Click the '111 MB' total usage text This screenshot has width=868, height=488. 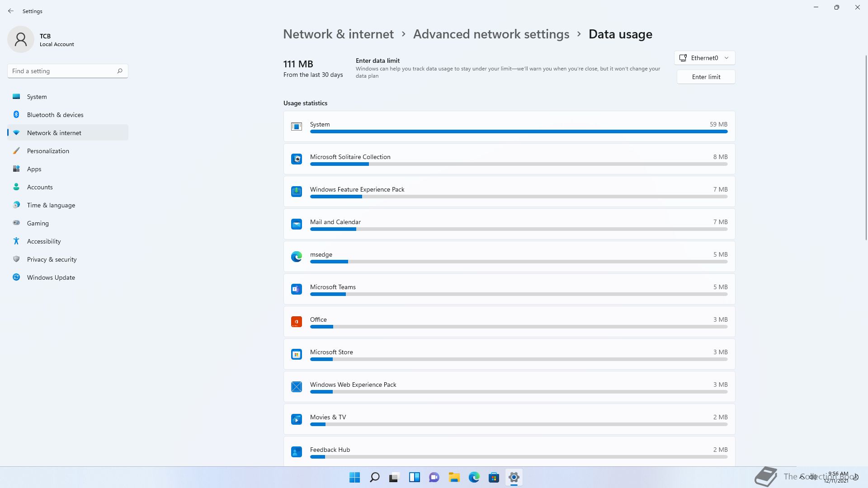(x=298, y=64)
